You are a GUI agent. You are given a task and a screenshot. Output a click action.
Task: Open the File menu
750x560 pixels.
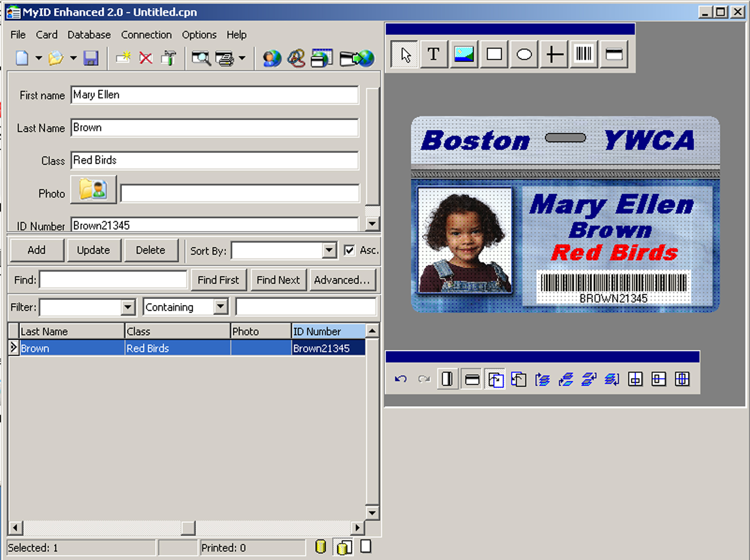click(18, 35)
